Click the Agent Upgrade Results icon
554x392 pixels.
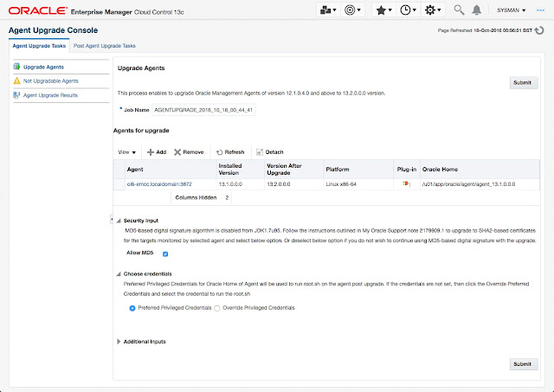pos(16,95)
